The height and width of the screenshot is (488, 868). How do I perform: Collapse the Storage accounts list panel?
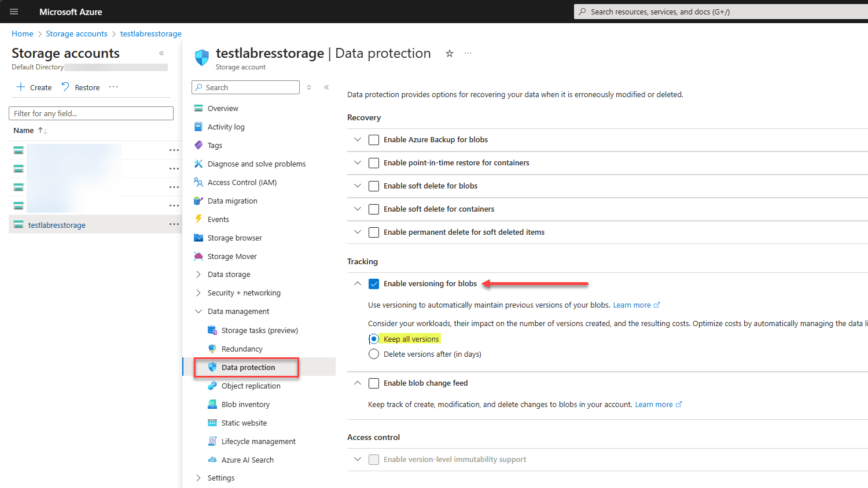(x=161, y=53)
